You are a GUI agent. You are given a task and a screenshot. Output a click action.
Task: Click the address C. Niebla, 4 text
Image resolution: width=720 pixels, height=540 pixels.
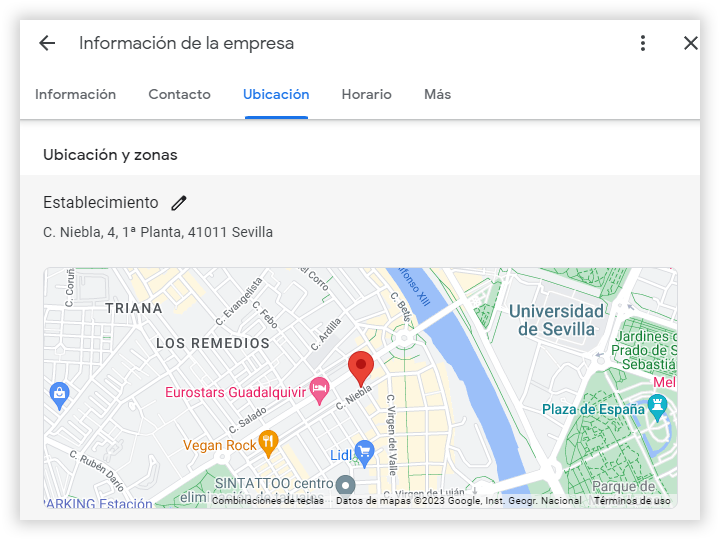[158, 232]
